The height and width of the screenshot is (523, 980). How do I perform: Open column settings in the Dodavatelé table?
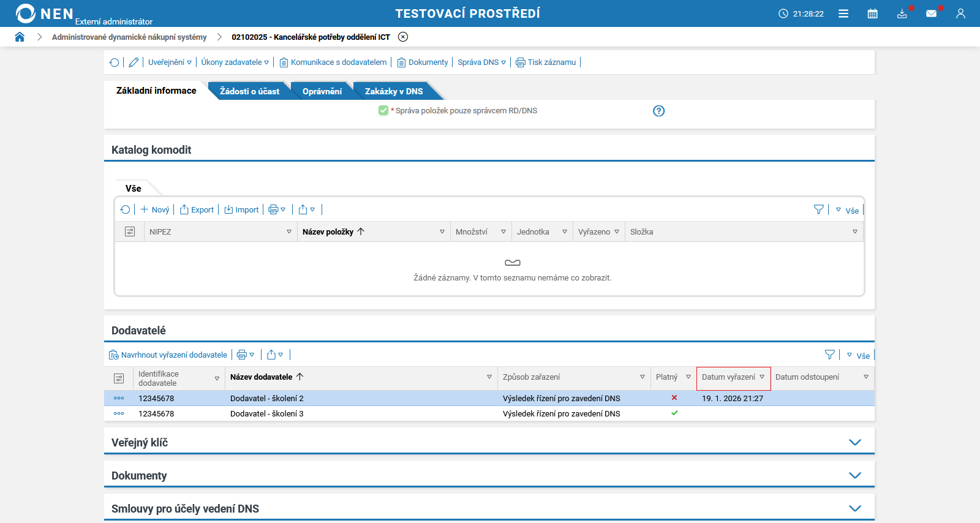point(119,378)
